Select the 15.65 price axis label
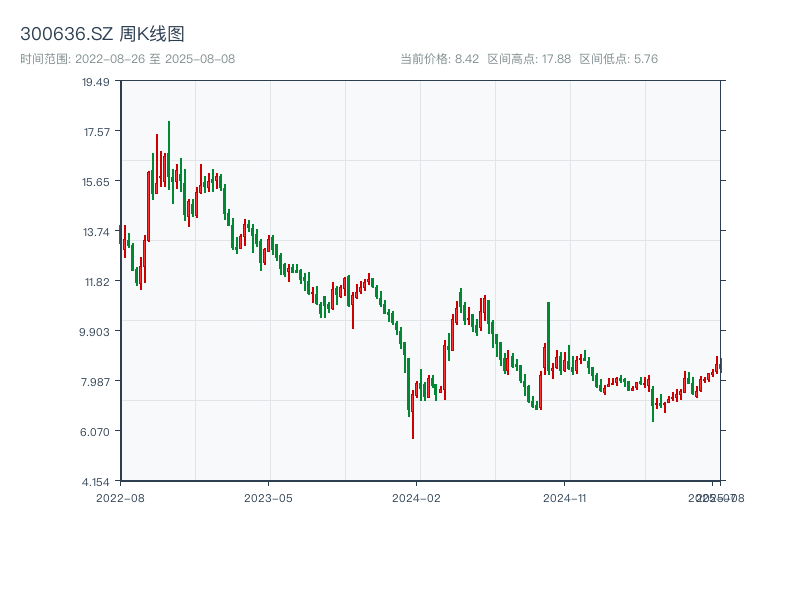Image resolution: width=800 pixels, height=600 pixels. (96, 182)
